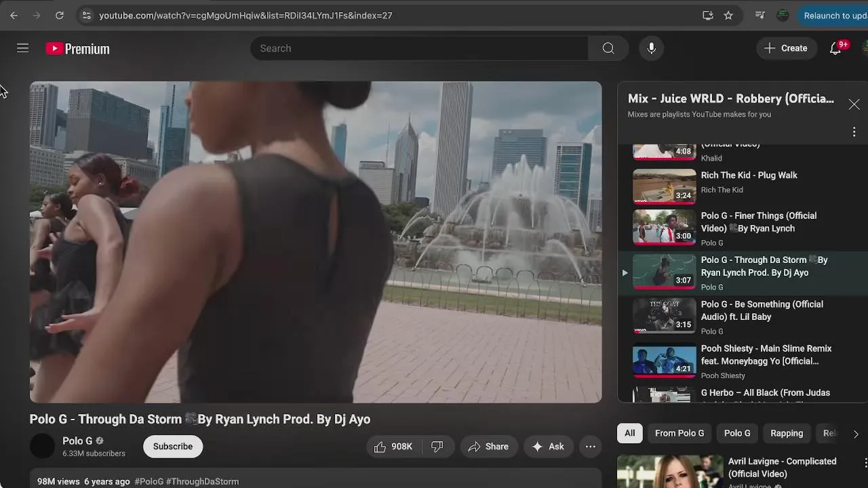Select the From Polo G chip
The image size is (868, 488).
pyautogui.click(x=679, y=433)
